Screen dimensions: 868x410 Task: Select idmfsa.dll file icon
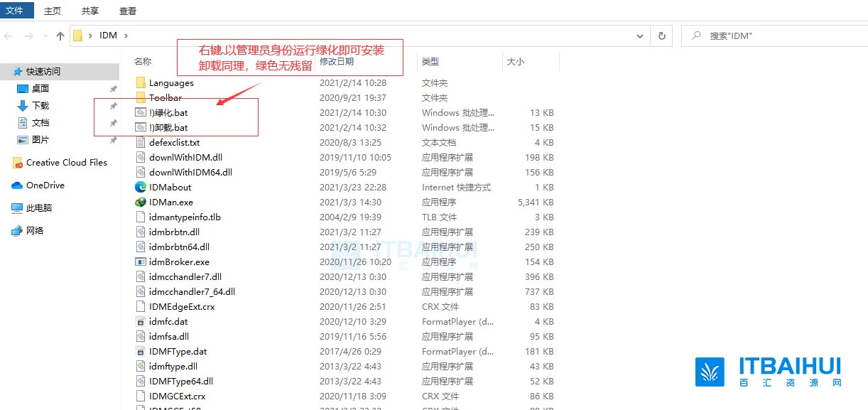point(141,337)
